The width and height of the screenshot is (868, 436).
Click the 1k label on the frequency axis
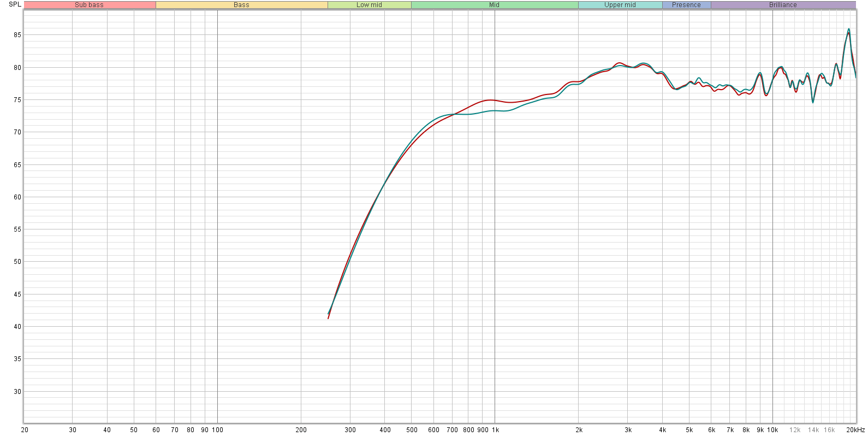[496, 430]
